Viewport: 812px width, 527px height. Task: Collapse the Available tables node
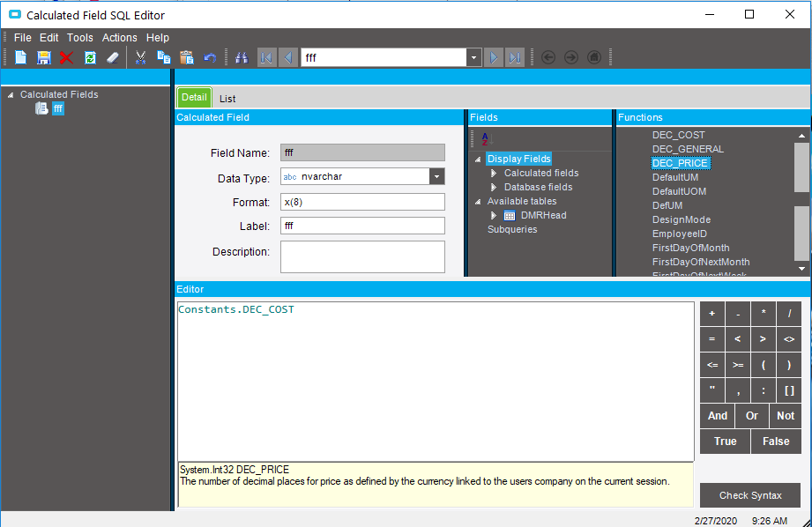478,202
